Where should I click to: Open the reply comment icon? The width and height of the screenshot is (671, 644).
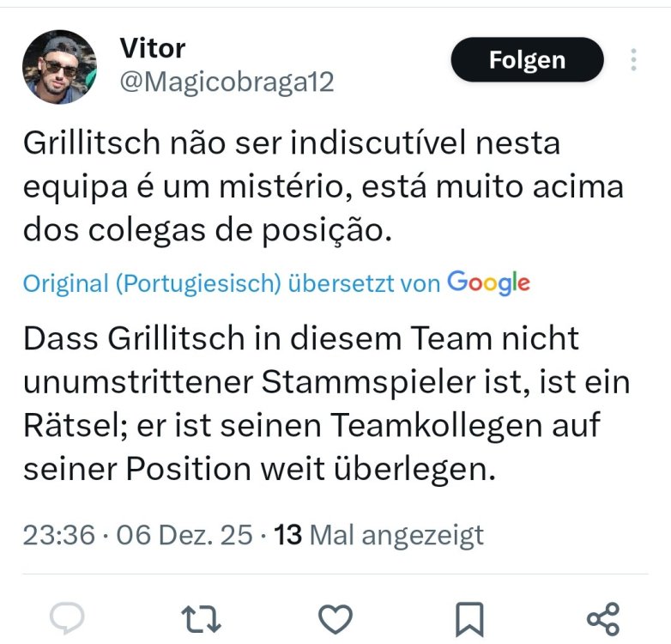tap(67, 618)
